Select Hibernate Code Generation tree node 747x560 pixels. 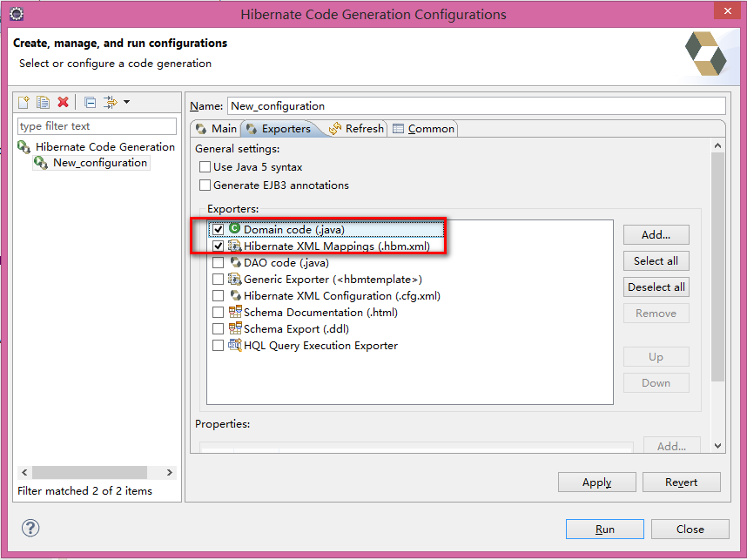click(x=104, y=147)
